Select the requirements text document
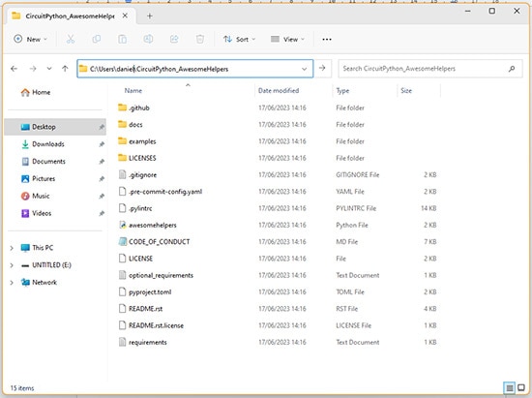Screen dimensions: 532x398 148,342
